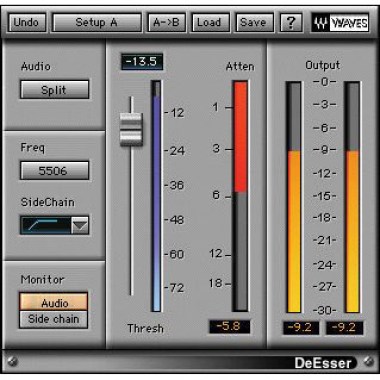Viewport: 380px width, 380px height.
Task: Click the Thresh label below the slider
Action: coord(145,329)
